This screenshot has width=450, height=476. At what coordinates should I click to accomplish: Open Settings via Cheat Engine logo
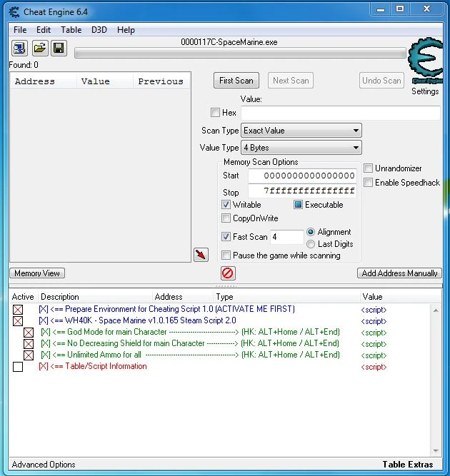coord(425,61)
